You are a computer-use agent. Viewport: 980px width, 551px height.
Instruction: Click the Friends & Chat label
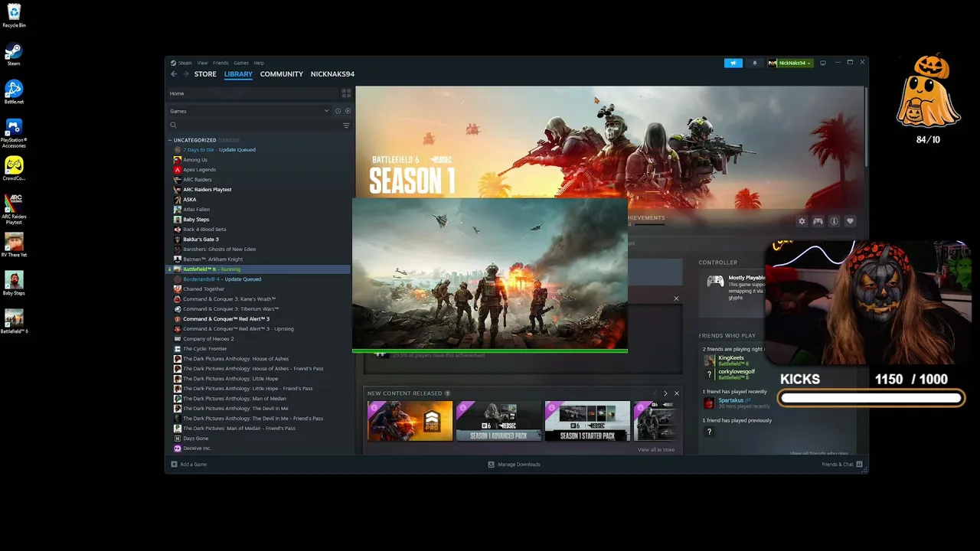[x=838, y=465]
